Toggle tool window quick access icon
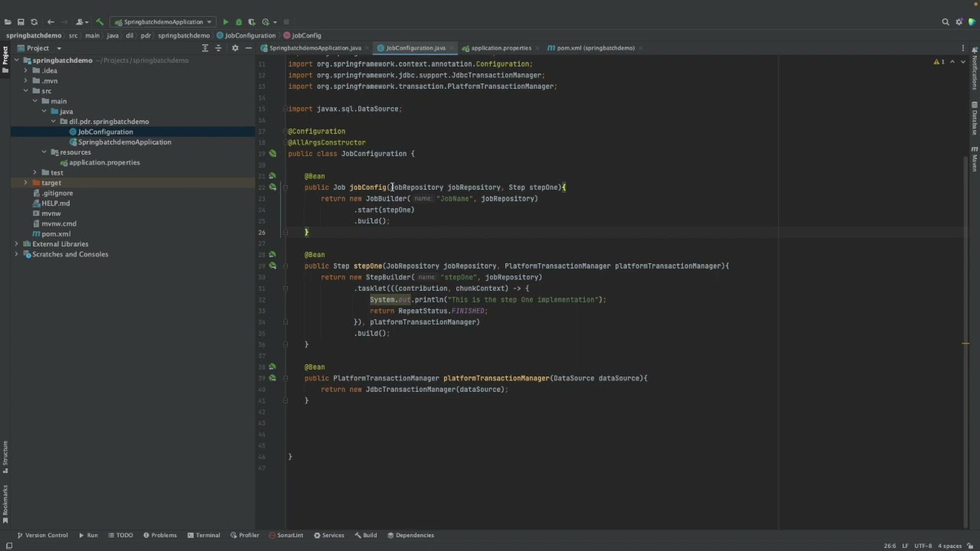The width and height of the screenshot is (980, 551). 8,546
